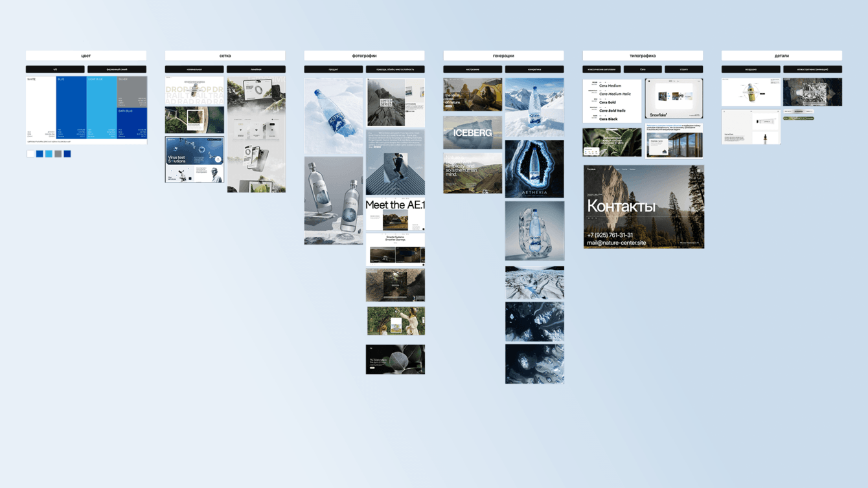The width and height of the screenshot is (868, 488).
Task: Select the green hills «human mind» image
Action: (473, 173)
